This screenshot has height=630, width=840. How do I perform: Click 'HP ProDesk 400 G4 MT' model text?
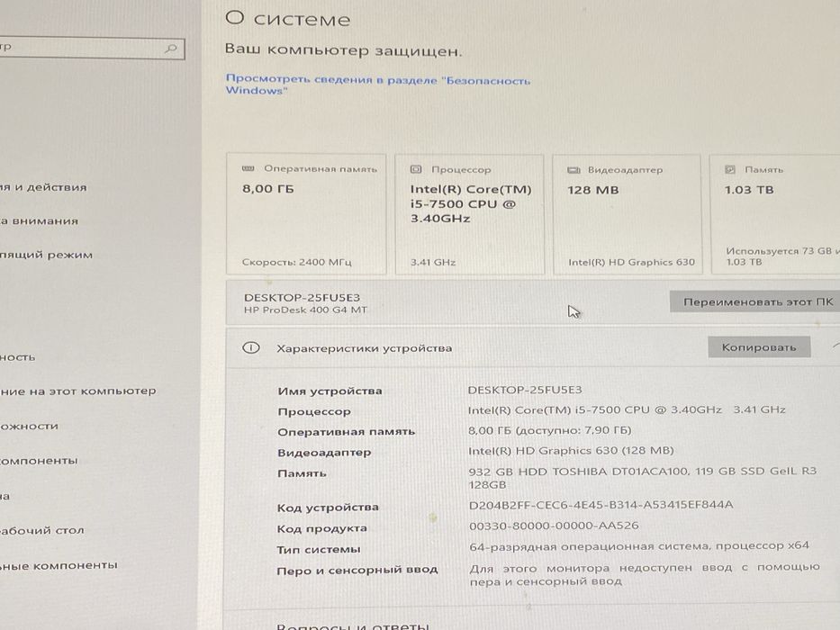click(305, 310)
